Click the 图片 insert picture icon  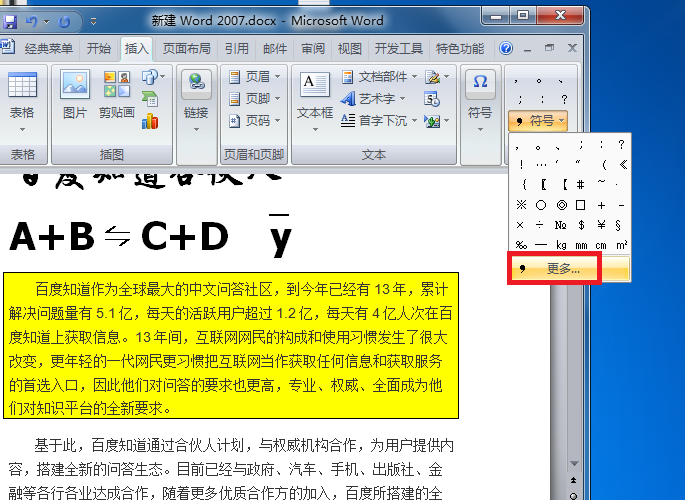[75, 94]
